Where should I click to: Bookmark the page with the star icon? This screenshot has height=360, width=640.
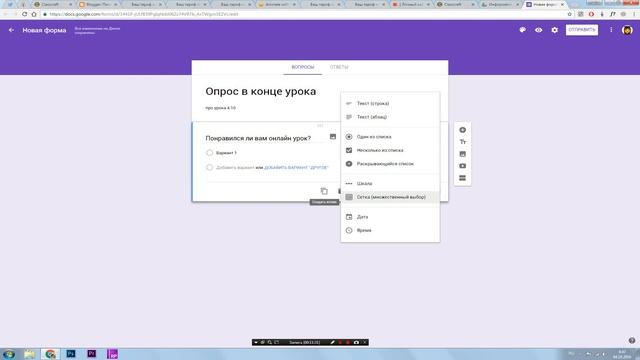point(569,14)
